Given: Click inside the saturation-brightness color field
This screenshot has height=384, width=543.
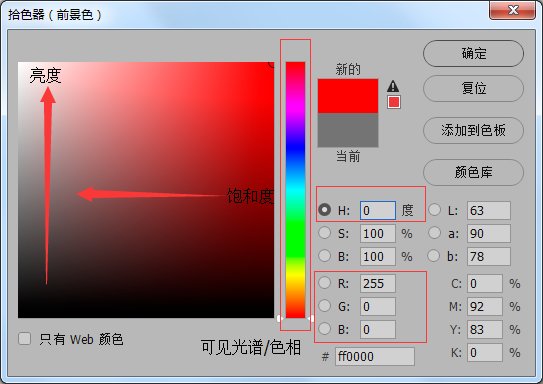Looking at the screenshot, I should (x=146, y=190).
